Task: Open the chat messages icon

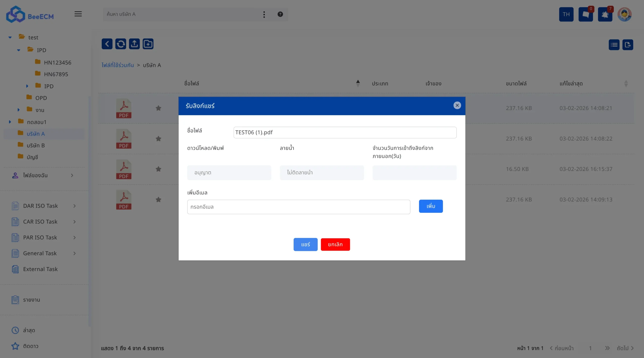Action: pos(586,14)
